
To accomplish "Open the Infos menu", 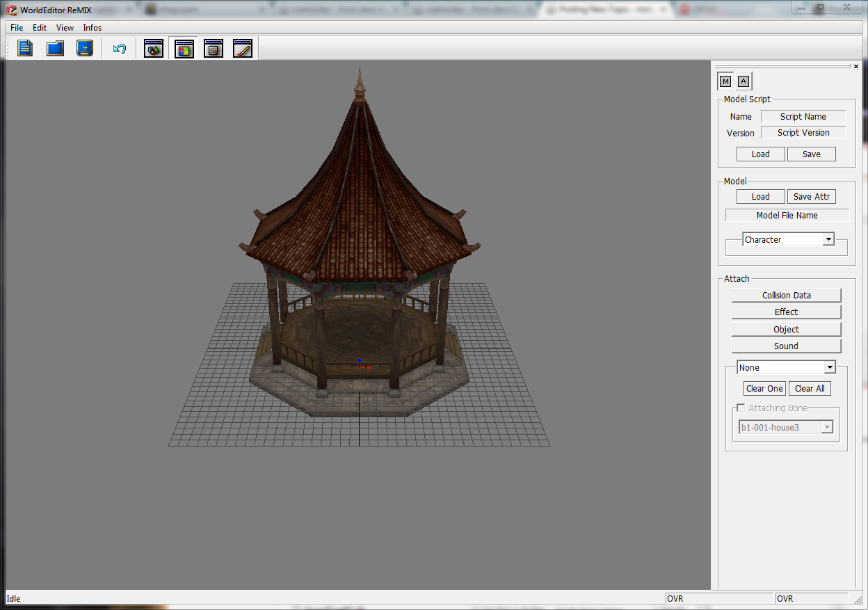I will click(92, 27).
